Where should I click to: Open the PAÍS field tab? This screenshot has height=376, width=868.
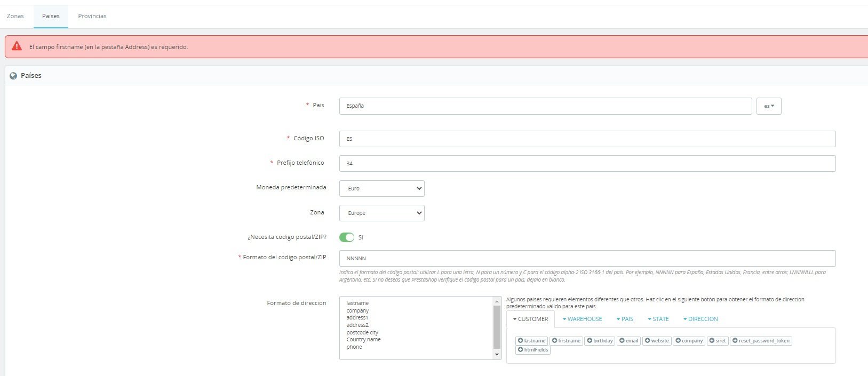pos(625,319)
